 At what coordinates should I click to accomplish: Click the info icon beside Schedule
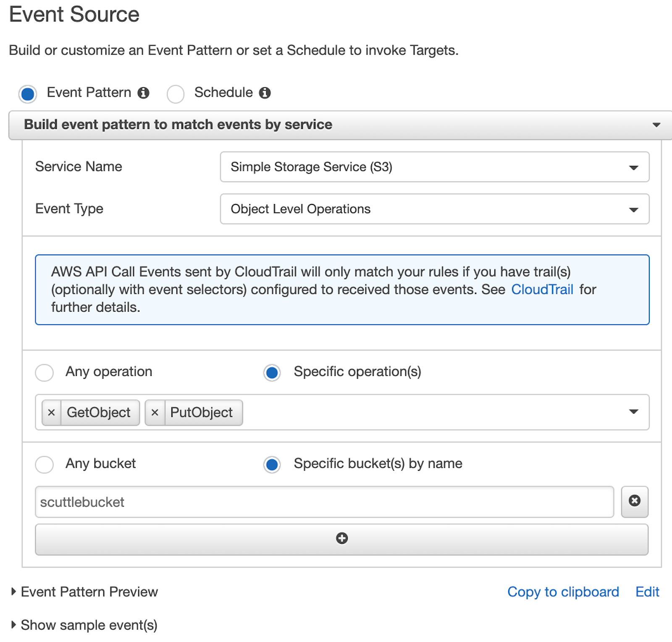(265, 93)
